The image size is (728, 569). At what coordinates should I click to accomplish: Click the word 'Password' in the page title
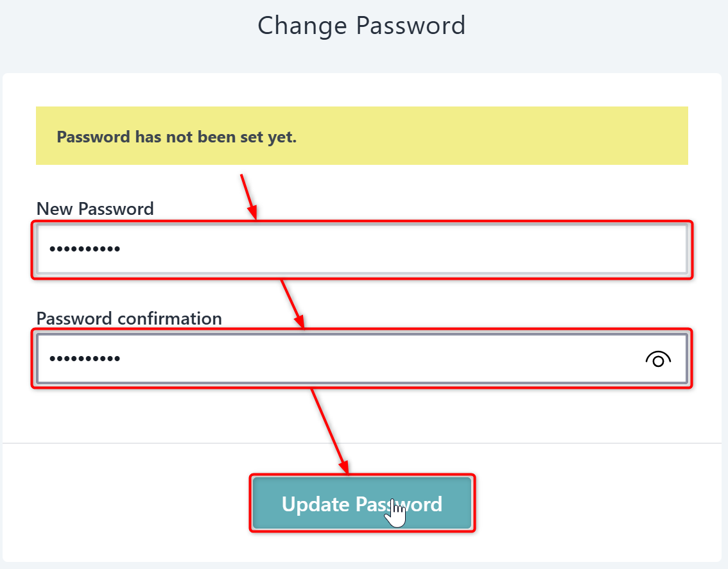click(410, 26)
